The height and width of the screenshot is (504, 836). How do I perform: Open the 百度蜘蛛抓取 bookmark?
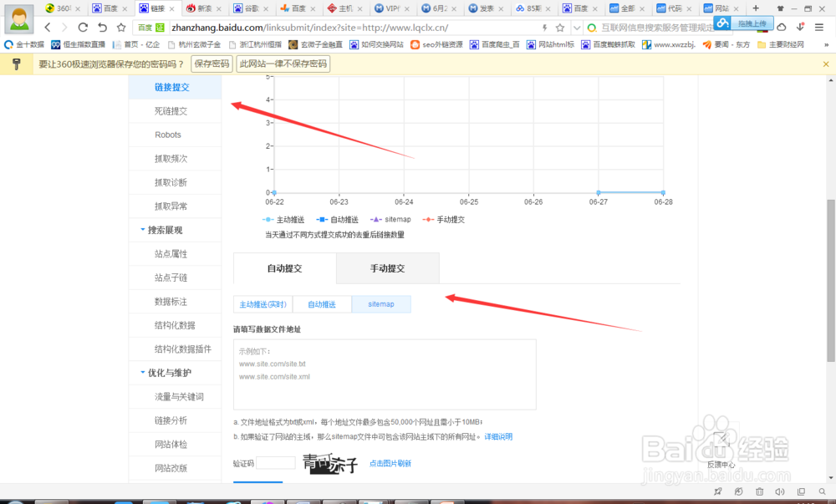[x=609, y=45]
